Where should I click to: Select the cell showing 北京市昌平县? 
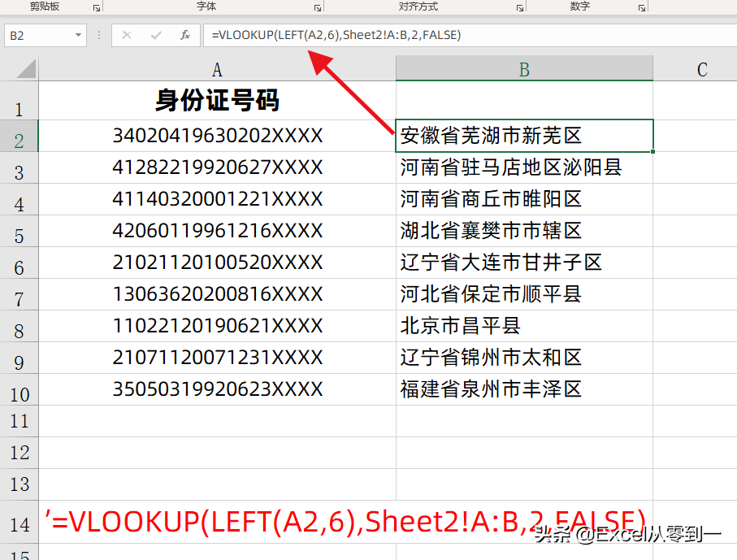click(x=523, y=326)
